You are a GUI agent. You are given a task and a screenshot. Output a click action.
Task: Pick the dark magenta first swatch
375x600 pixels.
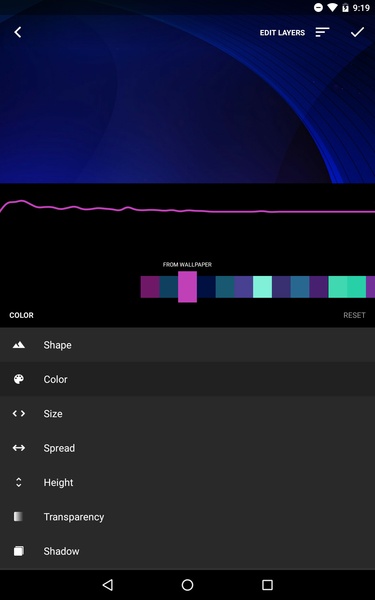(150, 287)
